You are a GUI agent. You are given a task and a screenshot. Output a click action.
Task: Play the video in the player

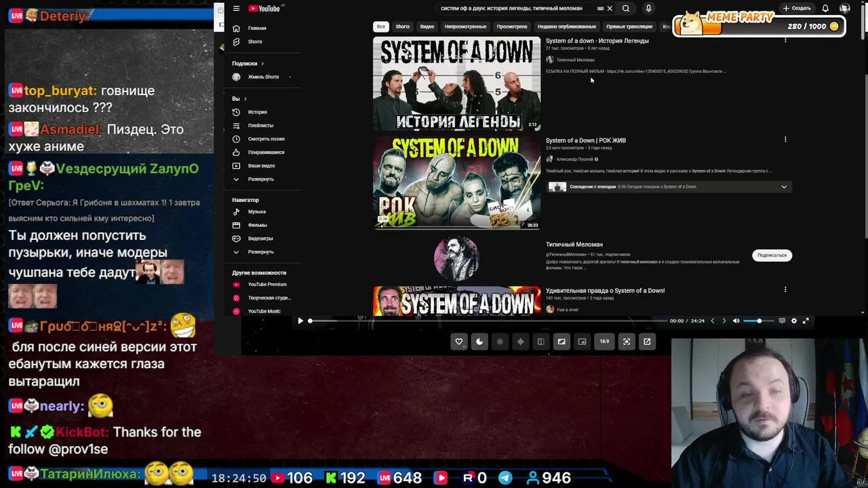300,321
